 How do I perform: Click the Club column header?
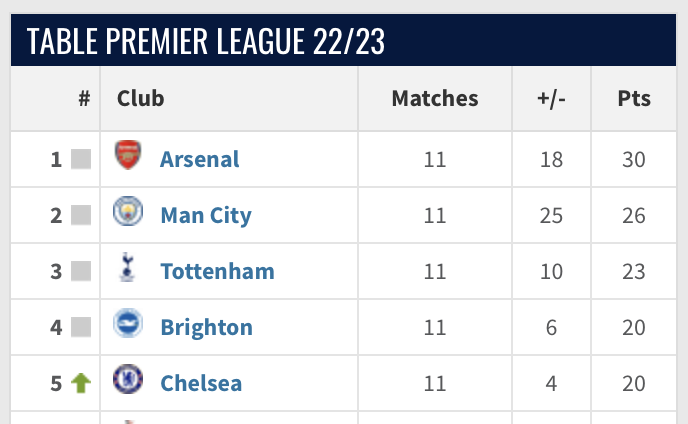tap(141, 99)
